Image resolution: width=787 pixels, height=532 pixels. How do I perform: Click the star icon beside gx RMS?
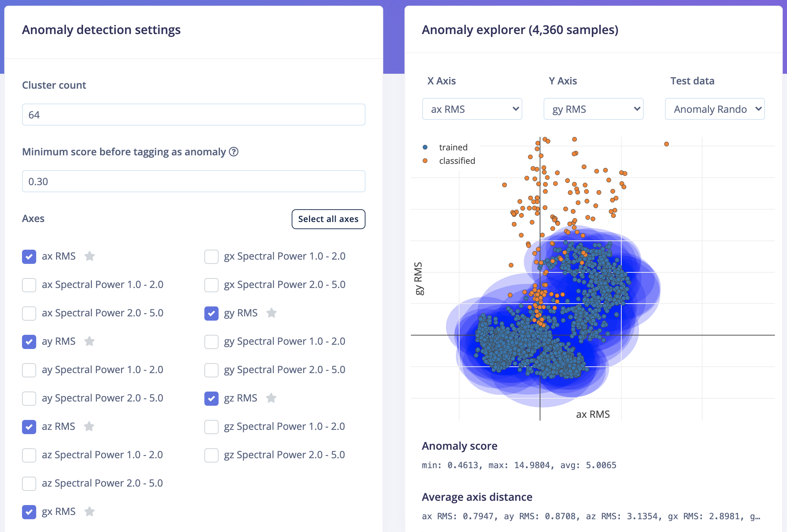(89, 511)
